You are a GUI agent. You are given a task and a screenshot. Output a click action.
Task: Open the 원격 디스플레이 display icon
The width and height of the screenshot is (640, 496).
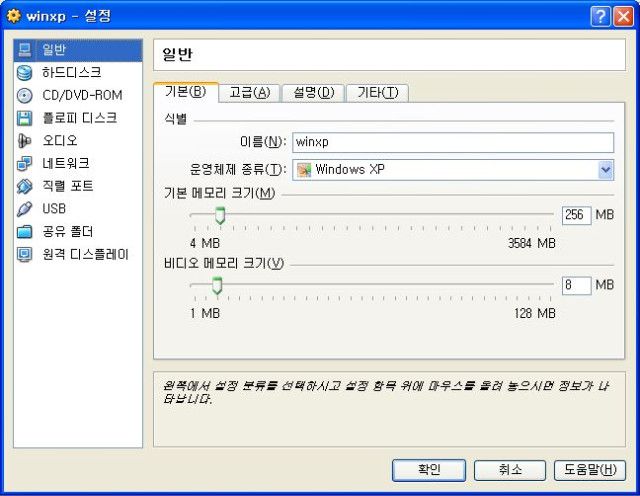[x=24, y=254]
